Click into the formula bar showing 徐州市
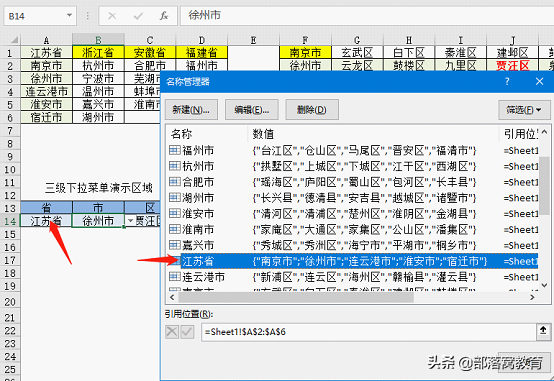The height and width of the screenshot is (381, 554). pyautogui.click(x=367, y=16)
